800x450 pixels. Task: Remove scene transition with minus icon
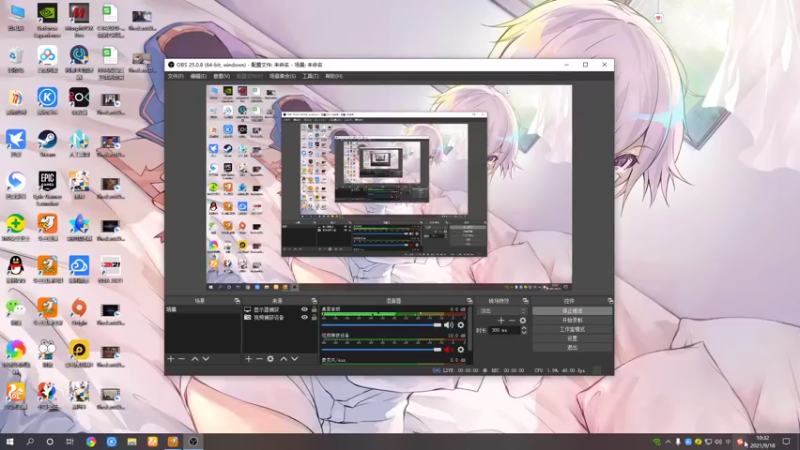point(512,320)
